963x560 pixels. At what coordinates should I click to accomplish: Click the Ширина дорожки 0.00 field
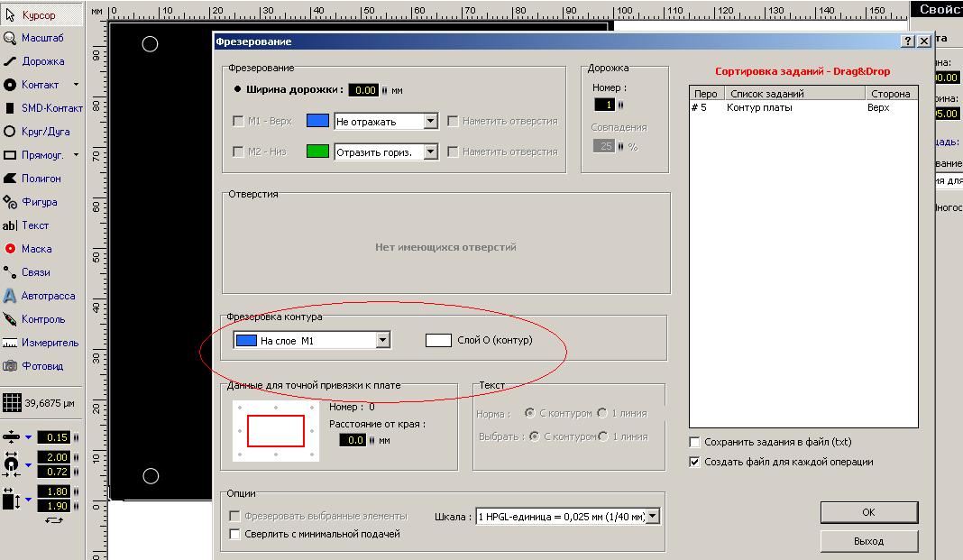pyautogui.click(x=364, y=90)
